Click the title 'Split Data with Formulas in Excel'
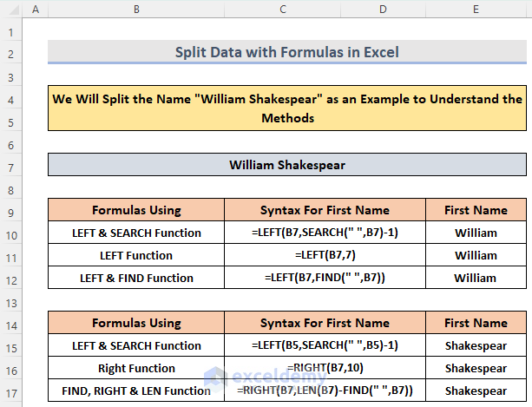This screenshot has height=407, width=532. tap(287, 52)
